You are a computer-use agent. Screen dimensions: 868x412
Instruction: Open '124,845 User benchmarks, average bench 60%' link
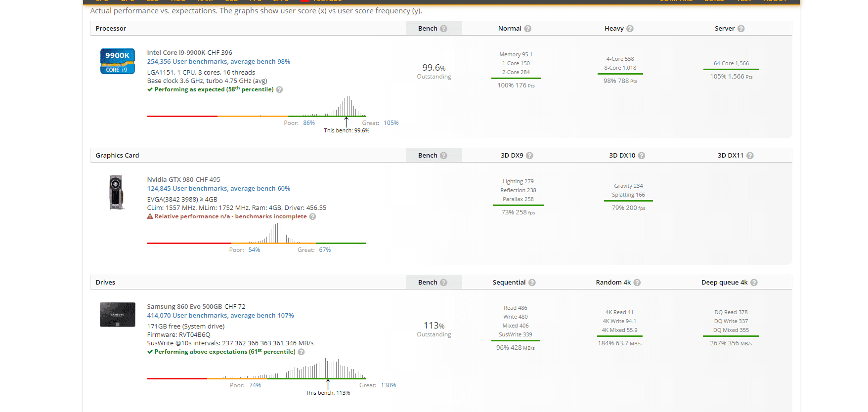click(218, 189)
